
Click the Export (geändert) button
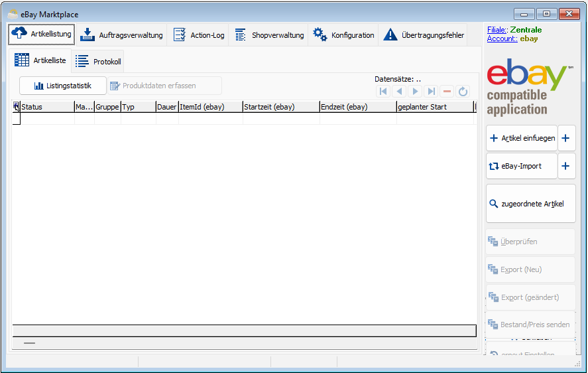[x=530, y=297]
